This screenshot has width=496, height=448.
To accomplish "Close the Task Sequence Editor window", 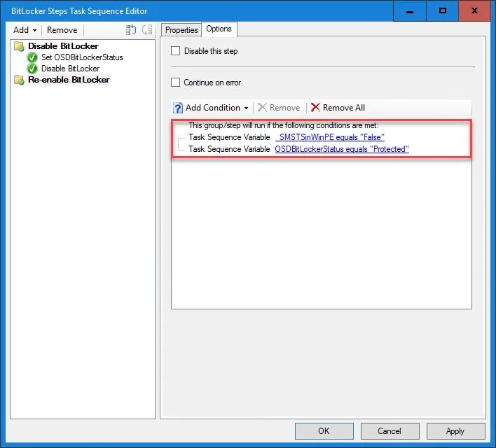I will pos(474,10).
